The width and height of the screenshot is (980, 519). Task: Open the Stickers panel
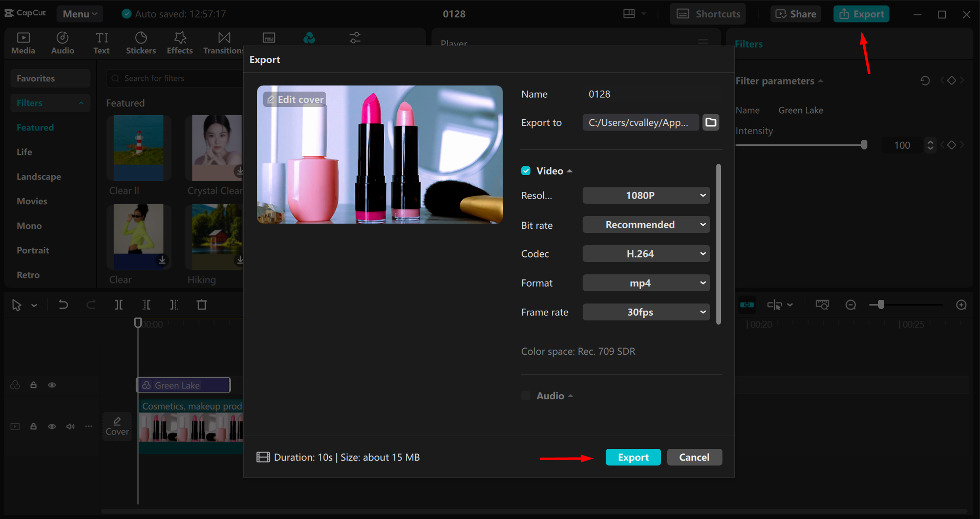(x=141, y=42)
